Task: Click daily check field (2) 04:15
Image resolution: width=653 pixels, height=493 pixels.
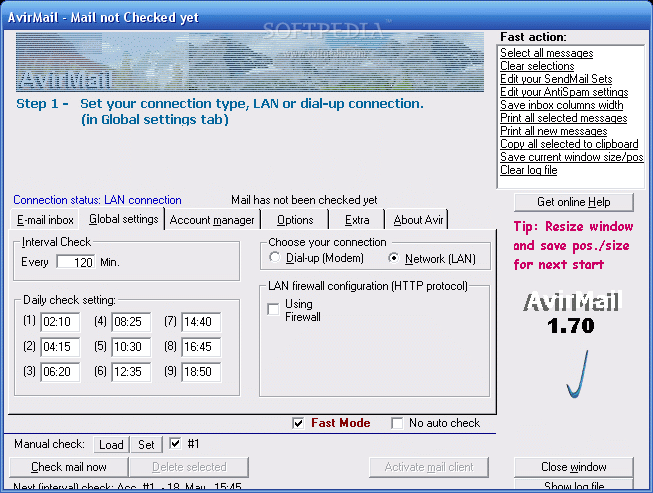Action: coord(60,347)
